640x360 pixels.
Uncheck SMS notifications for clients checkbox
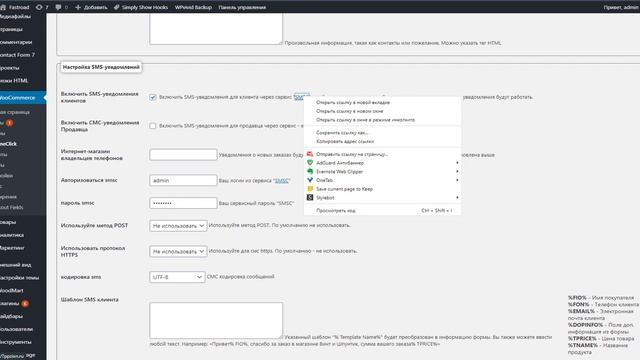153,97
